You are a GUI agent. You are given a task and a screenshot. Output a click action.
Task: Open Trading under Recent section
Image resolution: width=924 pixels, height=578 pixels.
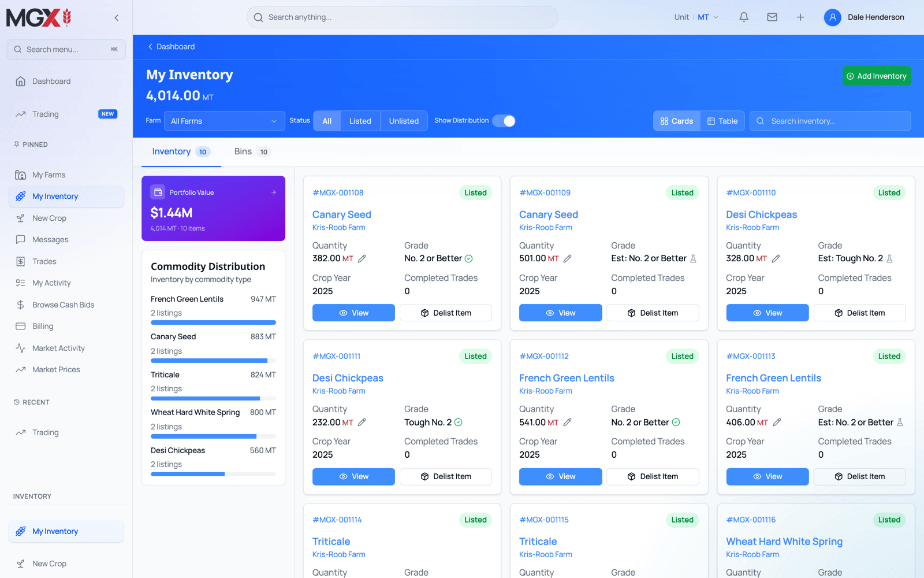coord(66,432)
